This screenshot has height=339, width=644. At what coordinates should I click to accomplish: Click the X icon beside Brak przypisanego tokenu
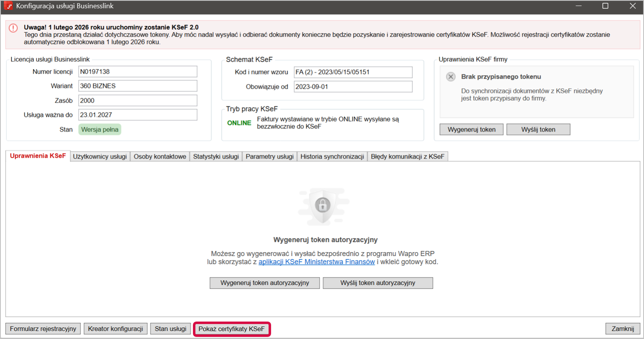(451, 77)
